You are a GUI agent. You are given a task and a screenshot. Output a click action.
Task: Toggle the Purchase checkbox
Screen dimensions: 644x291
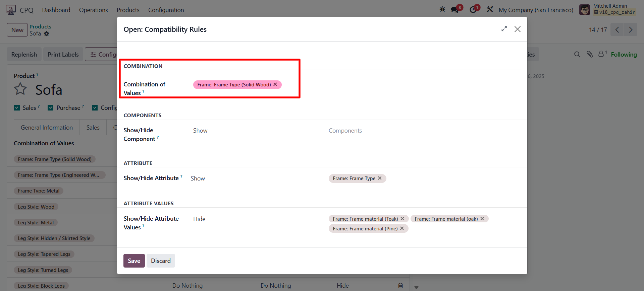(51, 107)
